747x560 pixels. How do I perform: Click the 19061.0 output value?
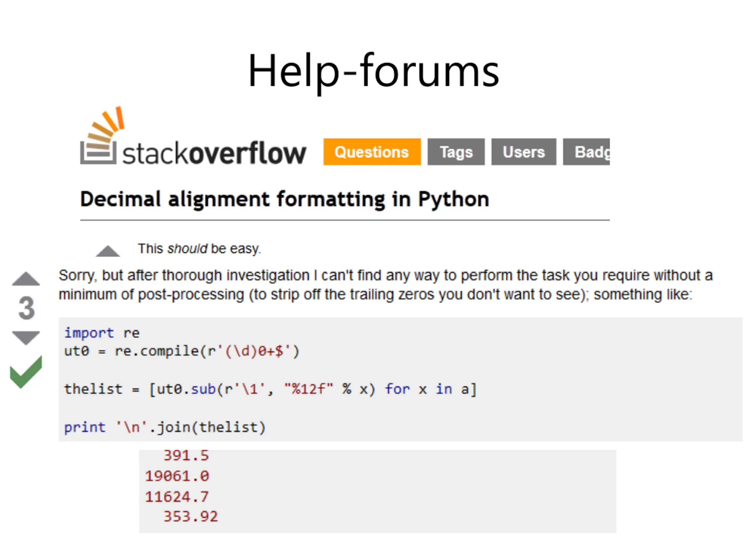click(177, 476)
